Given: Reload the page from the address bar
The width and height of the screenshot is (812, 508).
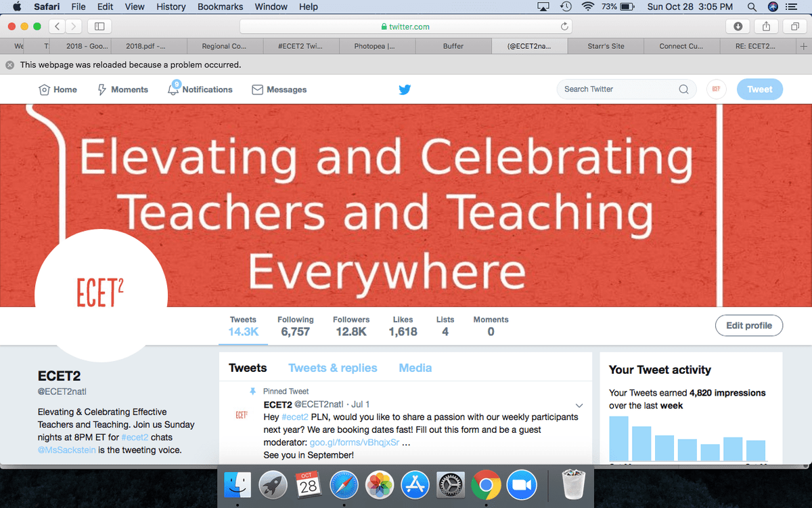Looking at the screenshot, I should [x=565, y=26].
